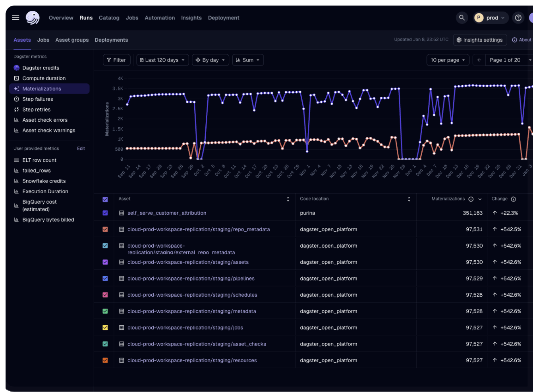Uncheck the staging/repo_metadata checkbox
This screenshot has height=392, width=533.
coord(105,229)
